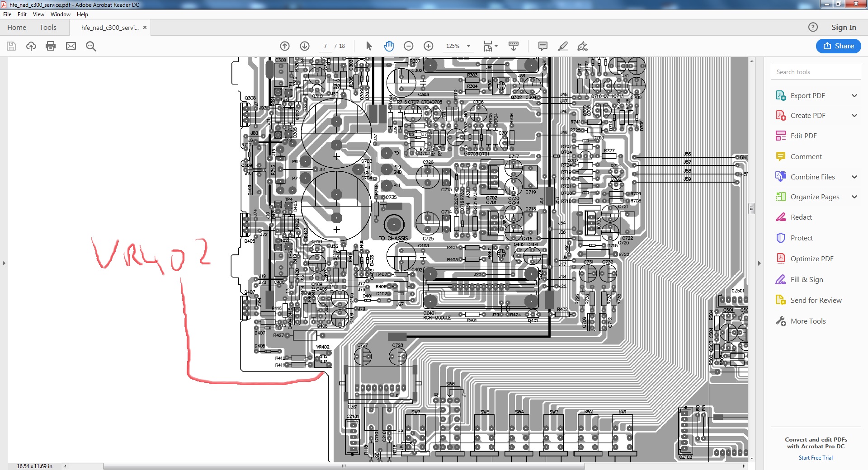
Task: Select the hfe_nad_c300_servi... document tab
Action: pyautogui.click(x=110, y=28)
